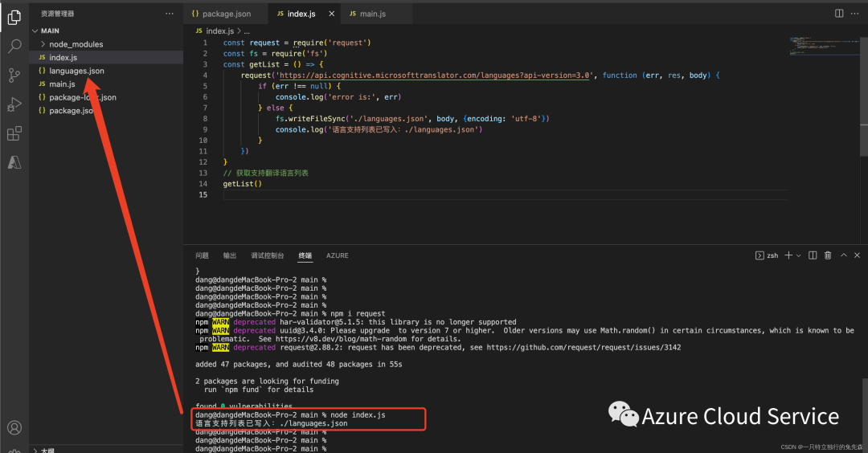Viewport: 868px width, 453px height.
Task: Click the 'node index.js' terminal command
Action: (358, 414)
